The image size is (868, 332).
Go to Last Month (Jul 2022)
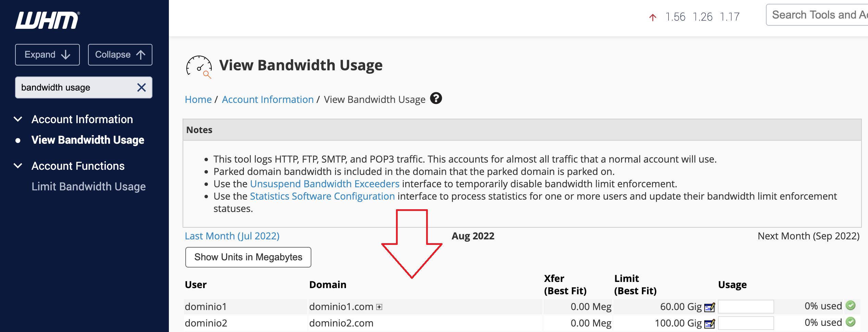coord(232,236)
